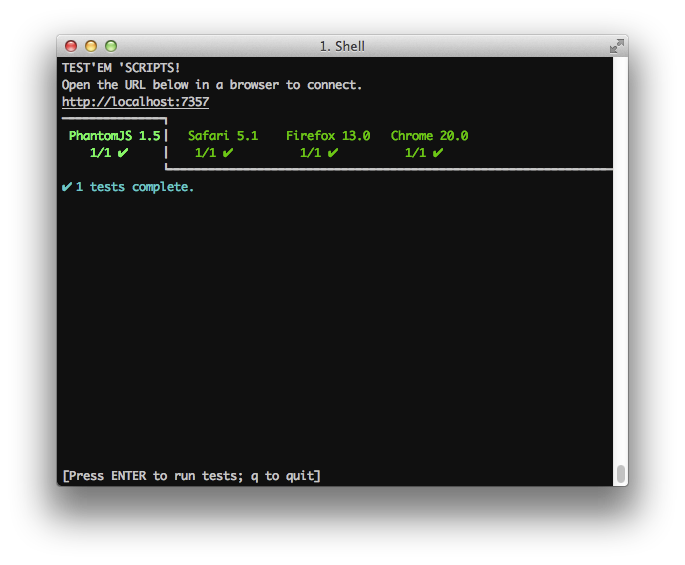
Task: Click the check mark under Firefox 13.0
Action: (333, 153)
